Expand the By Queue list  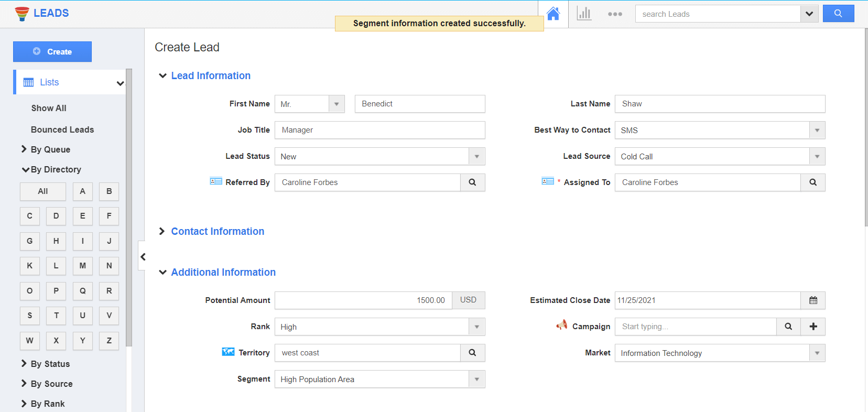[x=50, y=149]
